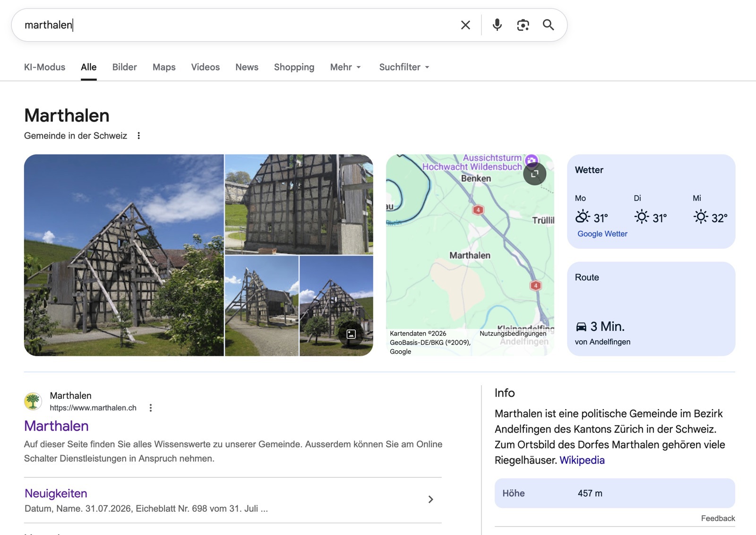Click the Marthalen label on the map
Image resolution: width=756 pixels, height=535 pixels.
(x=470, y=256)
